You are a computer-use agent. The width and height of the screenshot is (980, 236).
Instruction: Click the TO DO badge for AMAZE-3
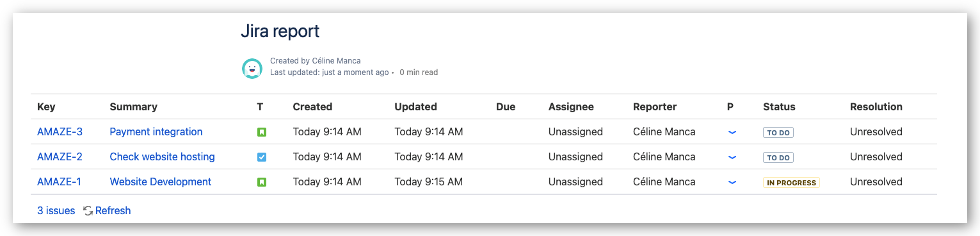click(x=778, y=133)
